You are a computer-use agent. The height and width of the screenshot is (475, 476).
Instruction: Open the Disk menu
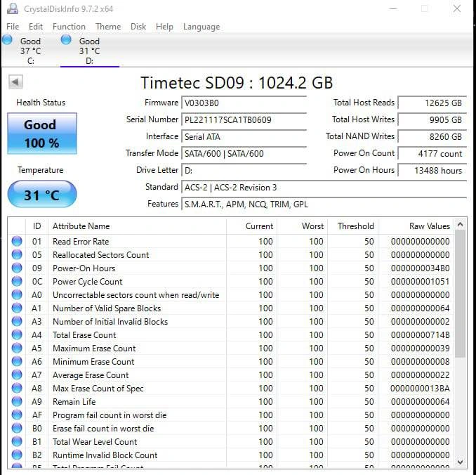pyautogui.click(x=138, y=27)
